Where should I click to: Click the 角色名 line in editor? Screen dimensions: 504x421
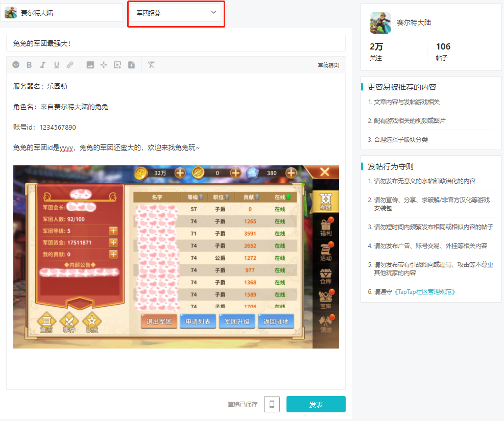tap(61, 107)
